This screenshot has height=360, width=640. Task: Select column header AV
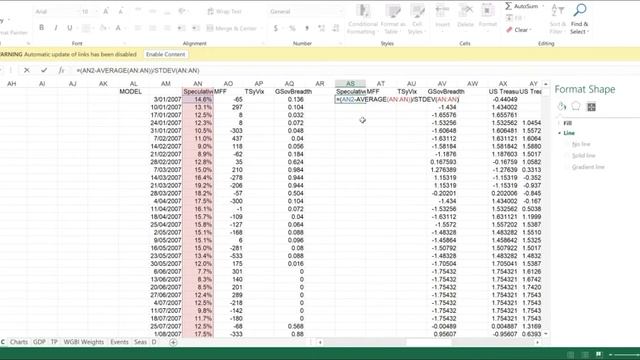(442, 84)
